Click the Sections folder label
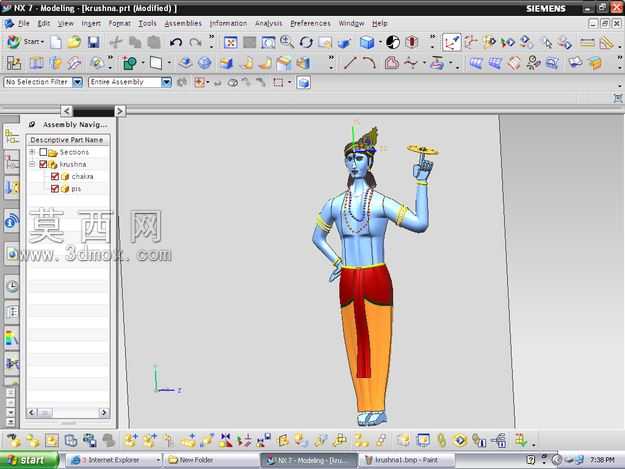Screen dimensions: 625x469 coord(74,152)
